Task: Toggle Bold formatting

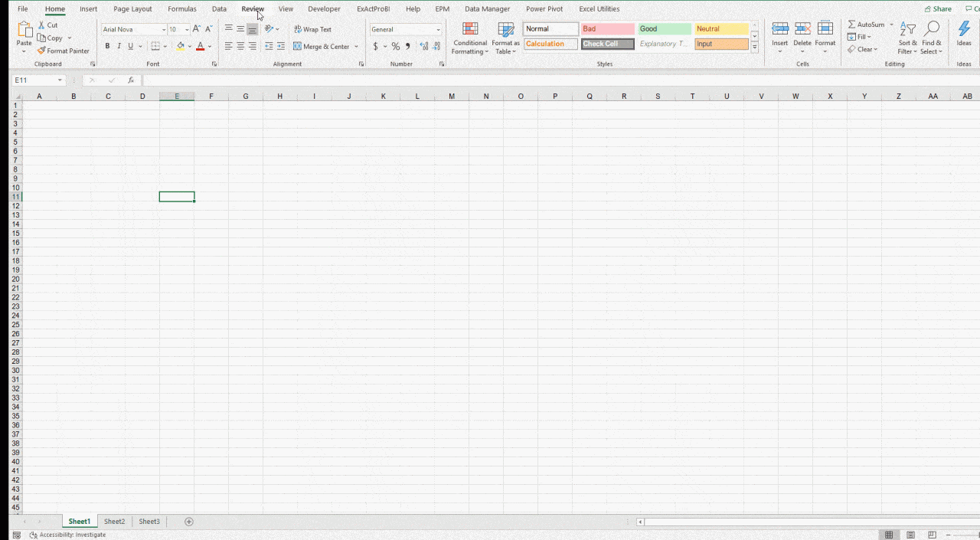Action: point(107,47)
